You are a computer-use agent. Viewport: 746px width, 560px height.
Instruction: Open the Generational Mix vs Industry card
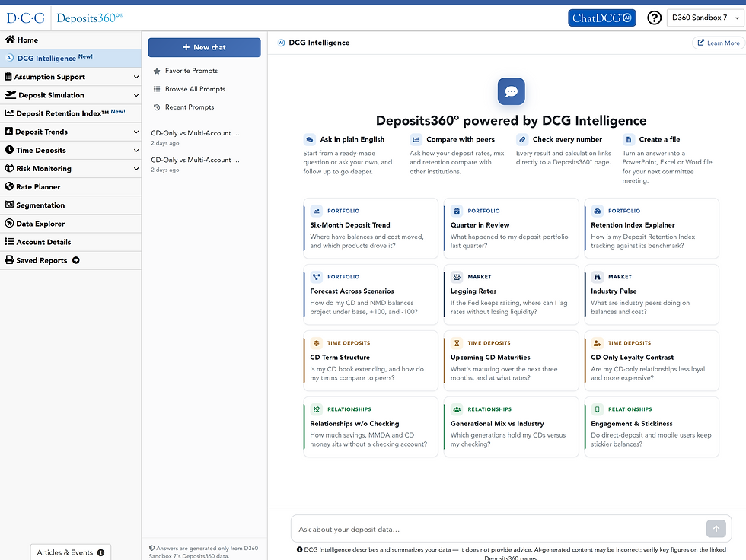point(511,427)
